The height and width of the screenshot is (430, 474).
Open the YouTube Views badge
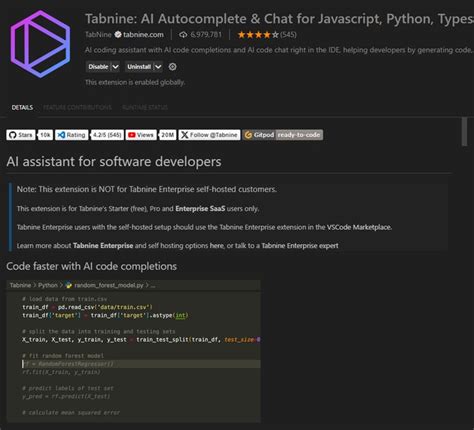(x=151, y=135)
